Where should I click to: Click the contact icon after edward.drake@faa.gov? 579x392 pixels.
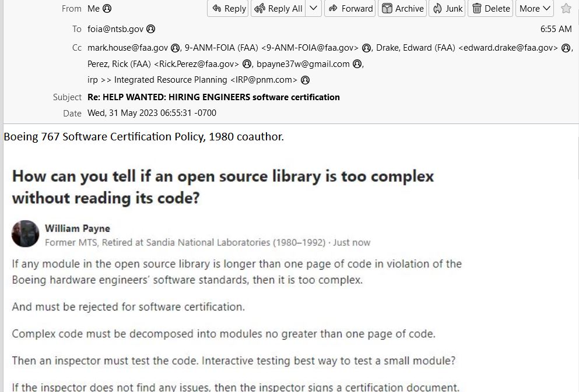(x=566, y=48)
